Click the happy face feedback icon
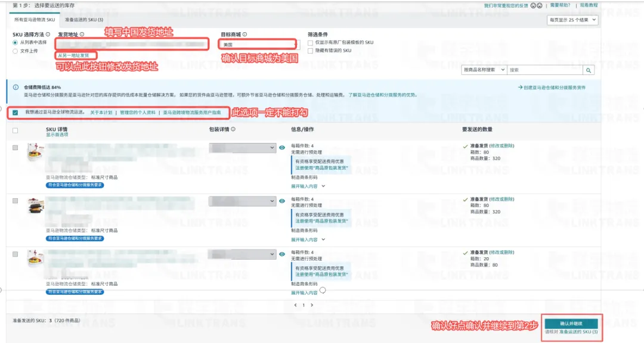This screenshot has height=343, width=644. 534,6
